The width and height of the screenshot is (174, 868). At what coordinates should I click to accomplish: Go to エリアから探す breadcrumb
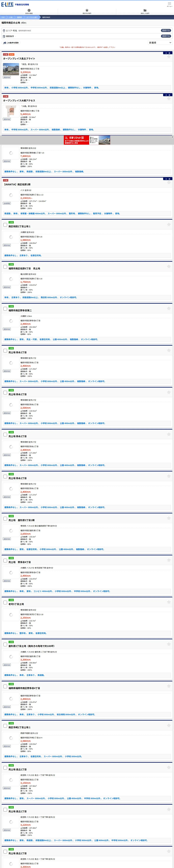(x=32, y=17)
